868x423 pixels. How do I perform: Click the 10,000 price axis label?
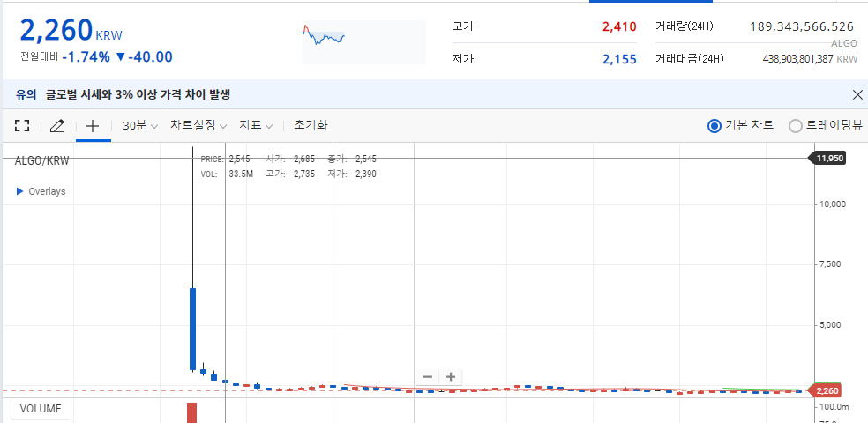(x=833, y=204)
